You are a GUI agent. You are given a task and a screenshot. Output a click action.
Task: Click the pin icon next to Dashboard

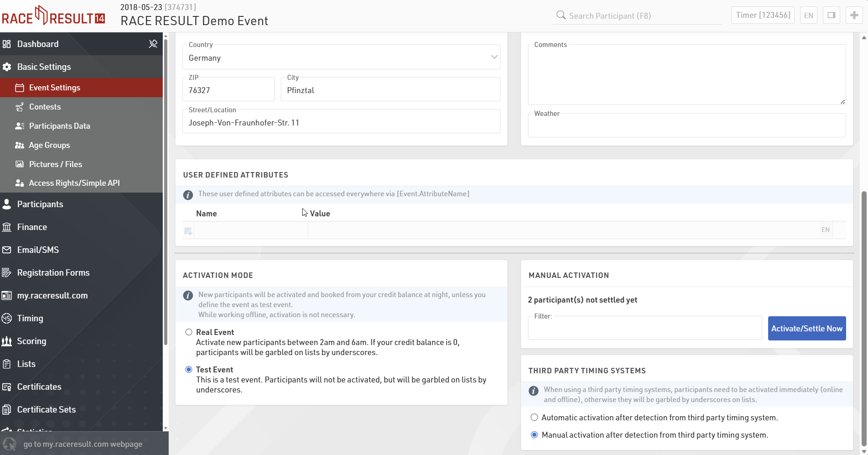tap(153, 44)
